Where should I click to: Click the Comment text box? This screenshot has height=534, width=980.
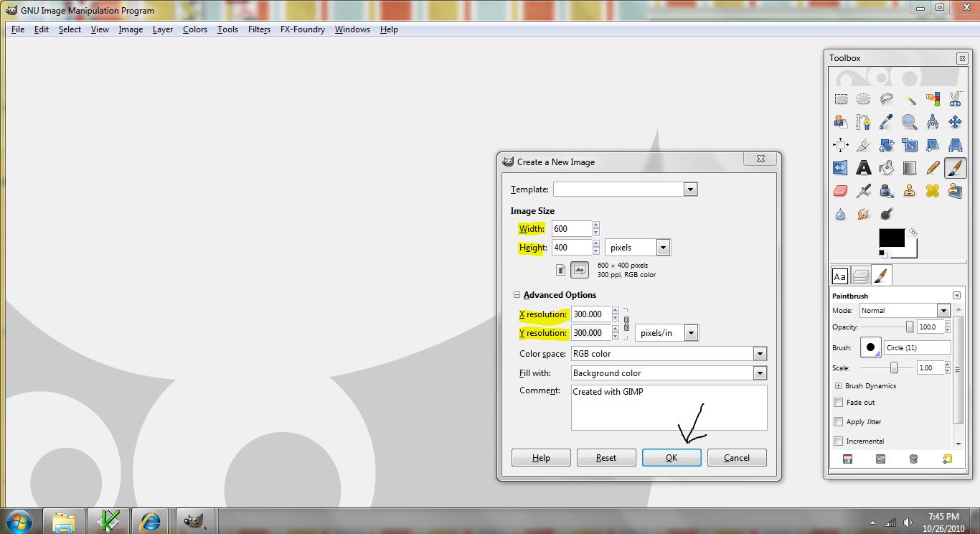[x=669, y=408]
